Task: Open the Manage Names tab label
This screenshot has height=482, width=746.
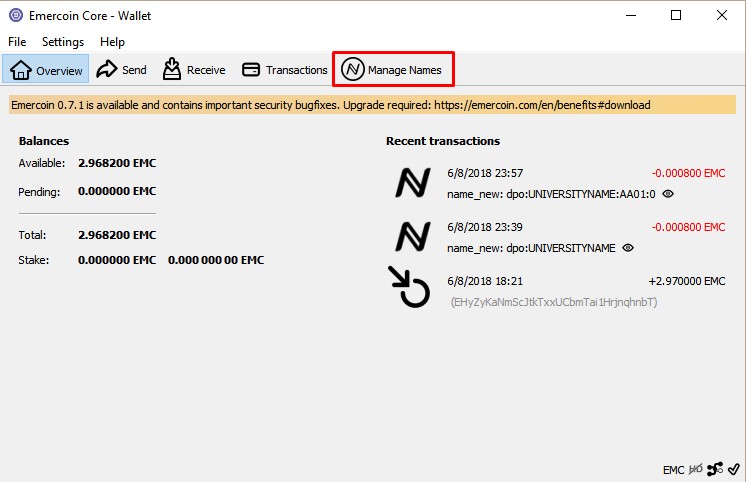Action: (x=404, y=70)
